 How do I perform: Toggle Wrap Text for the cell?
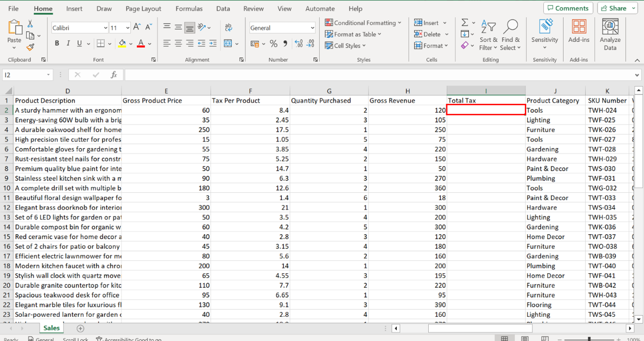pyautogui.click(x=228, y=27)
